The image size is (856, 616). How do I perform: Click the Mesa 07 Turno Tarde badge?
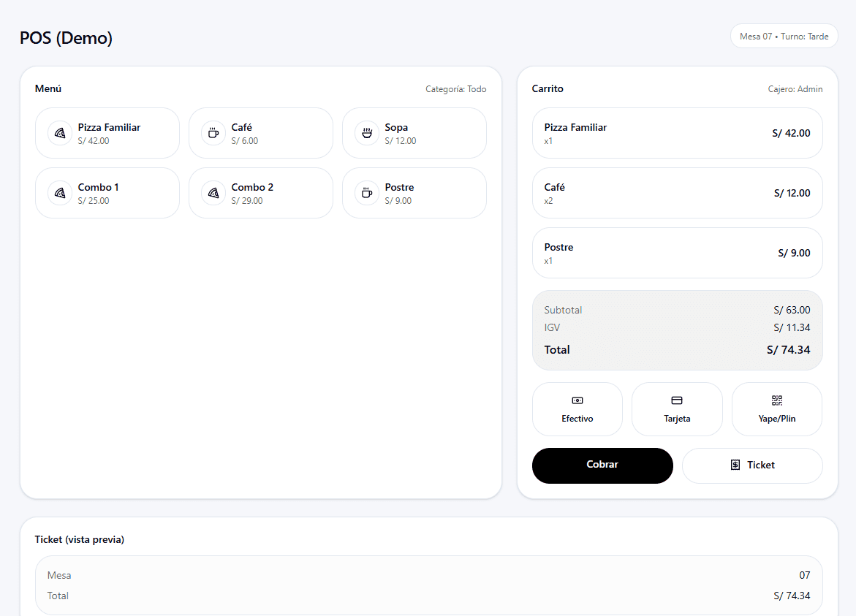click(784, 37)
